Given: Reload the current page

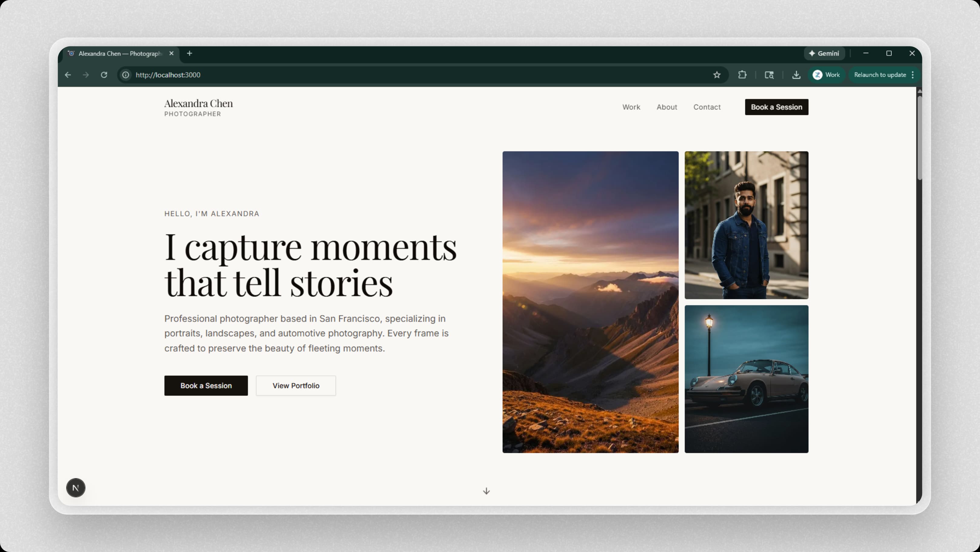Looking at the screenshot, I should click(x=104, y=75).
